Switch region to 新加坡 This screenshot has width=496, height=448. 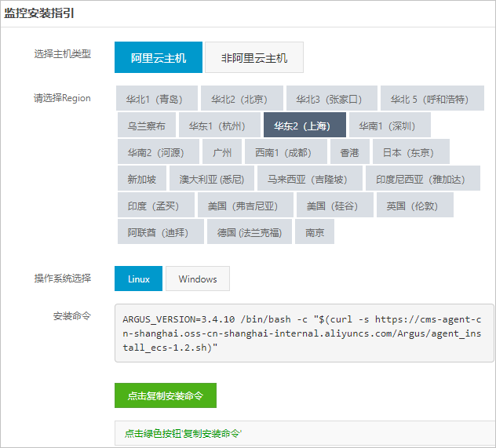point(142,178)
